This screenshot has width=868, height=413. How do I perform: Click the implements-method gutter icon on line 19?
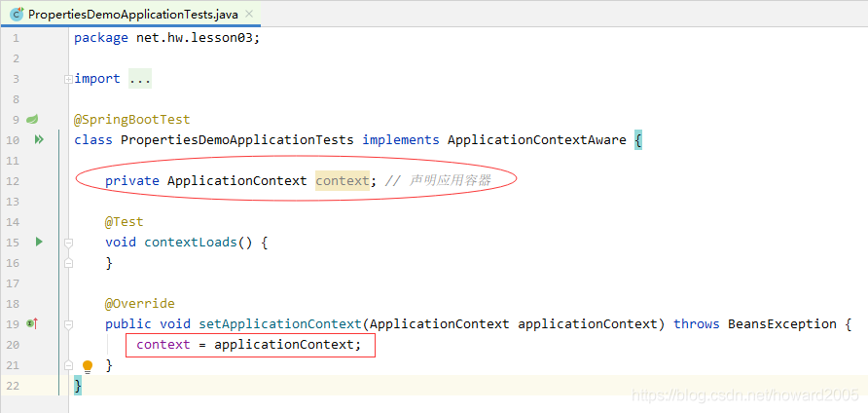32,323
